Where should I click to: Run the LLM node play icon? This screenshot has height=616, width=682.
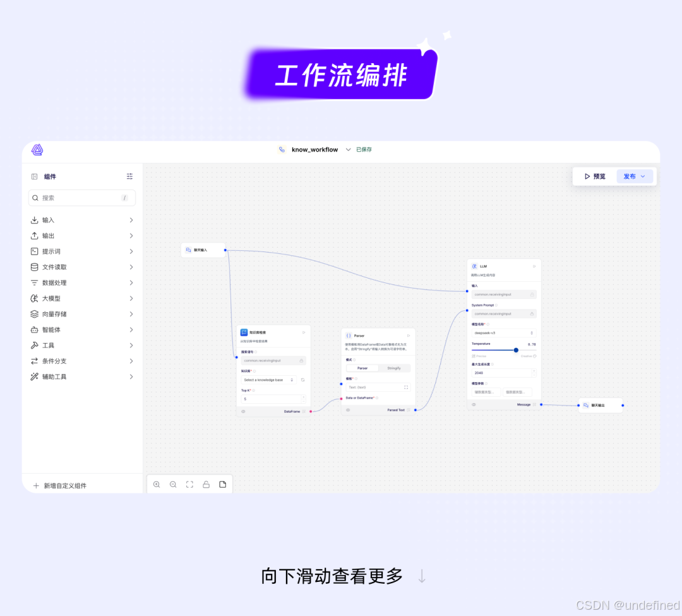coord(534,266)
